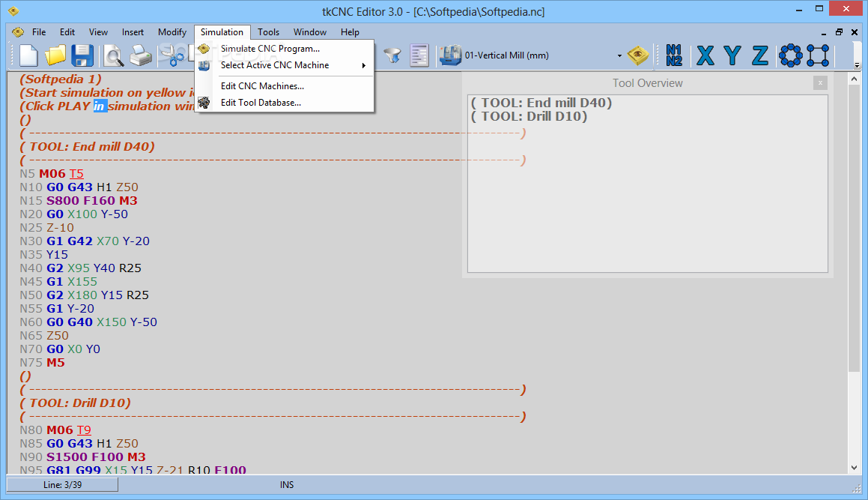Screen dimensions: 868x500
Task: Click the Cut scissors icon
Action: click(x=173, y=56)
